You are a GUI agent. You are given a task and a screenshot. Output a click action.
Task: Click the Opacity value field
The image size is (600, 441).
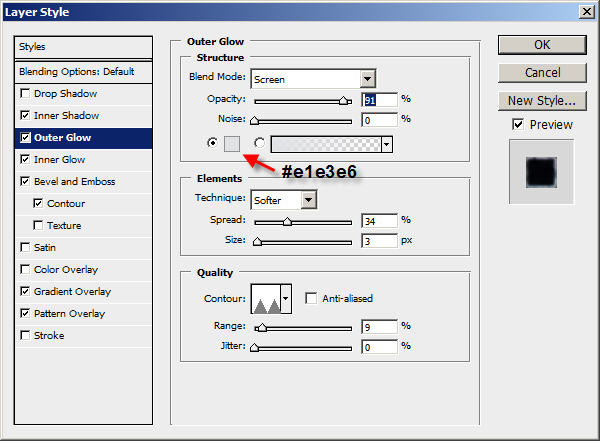point(380,100)
